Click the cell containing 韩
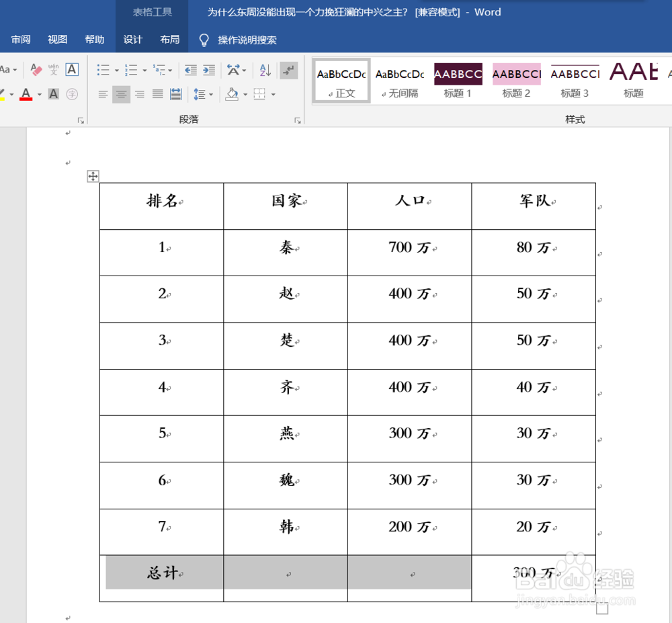672x623 pixels. click(286, 532)
